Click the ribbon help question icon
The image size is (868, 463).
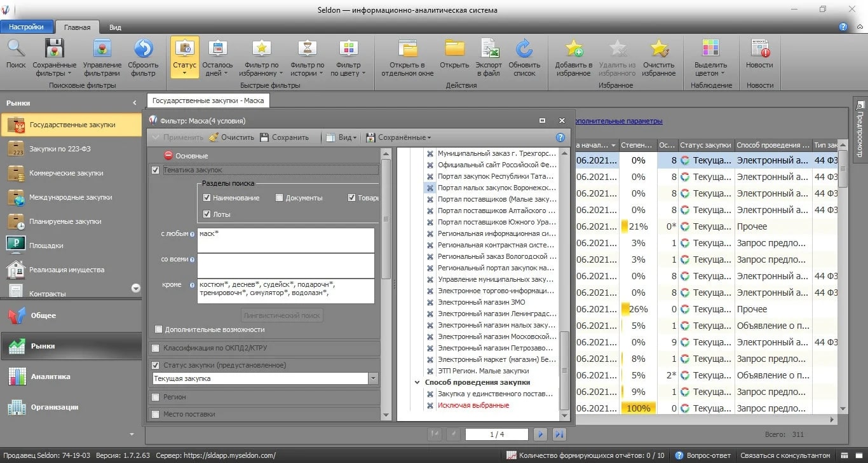(843, 27)
